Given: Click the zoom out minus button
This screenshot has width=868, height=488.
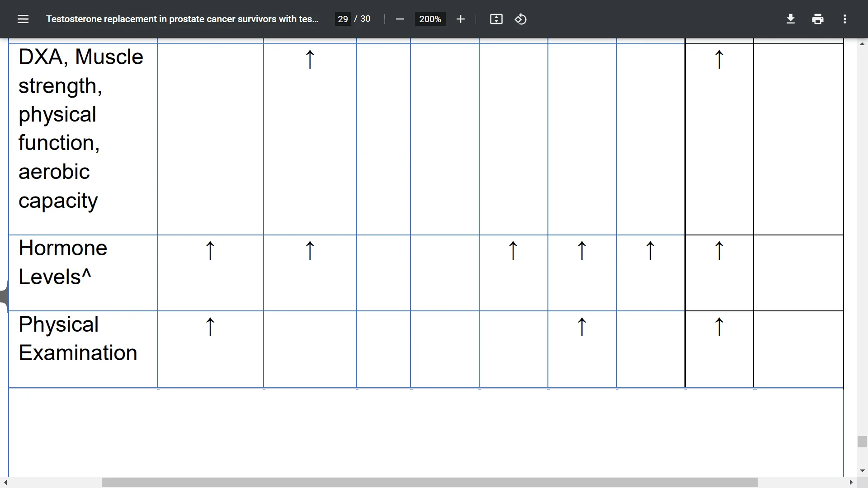Looking at the screenshot, I should [400, 19].
